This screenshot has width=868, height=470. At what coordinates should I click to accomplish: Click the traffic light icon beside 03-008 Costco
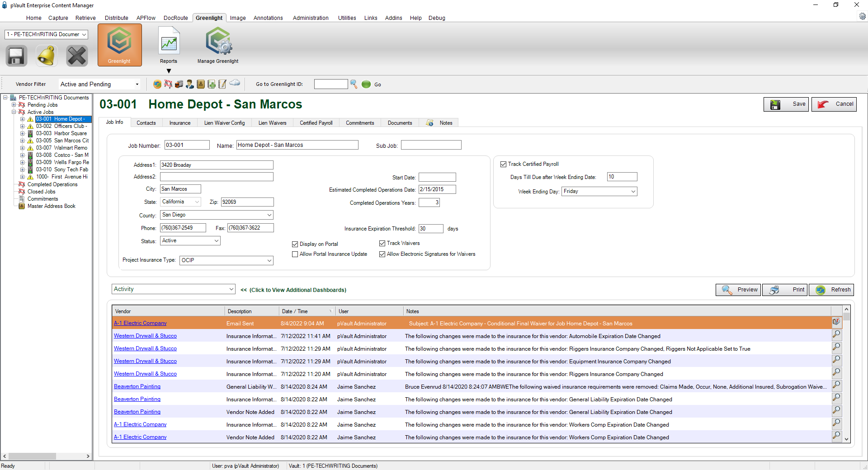[30, 155]
